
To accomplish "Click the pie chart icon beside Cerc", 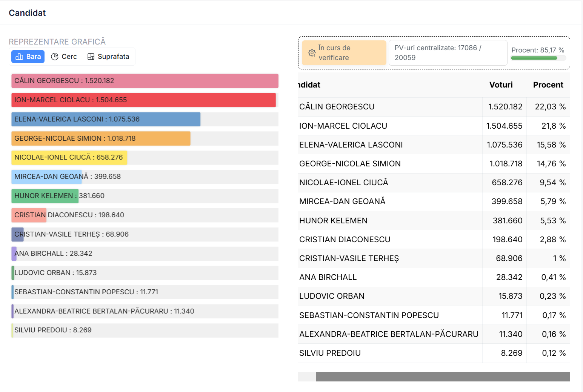I will coord(55,57).
